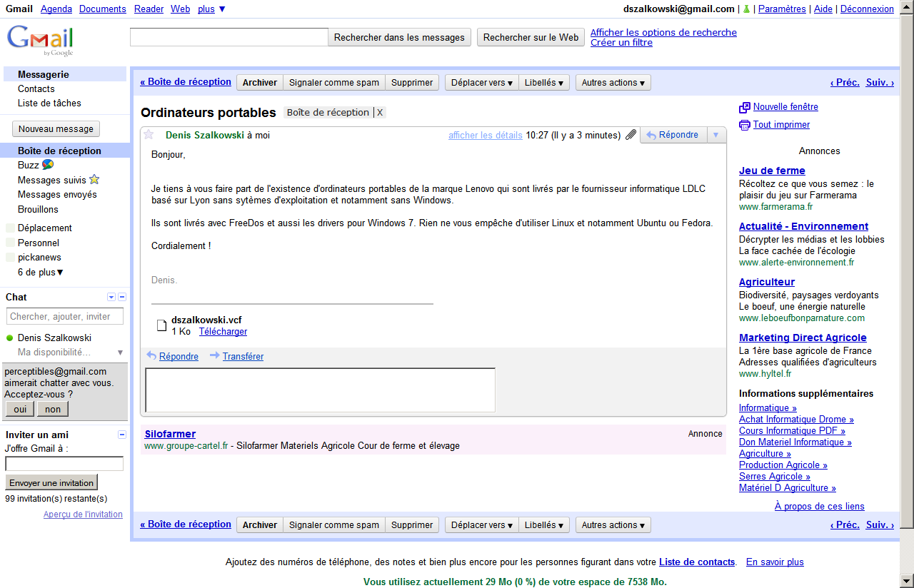Open bottom Déplacer vers dropdown
Viewport: 914px width, 588px height.
482,525
